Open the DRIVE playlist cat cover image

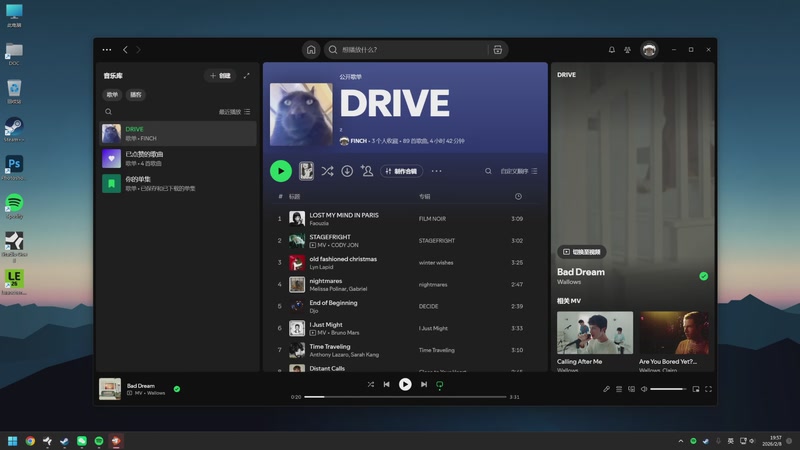[x=301, y=114]
